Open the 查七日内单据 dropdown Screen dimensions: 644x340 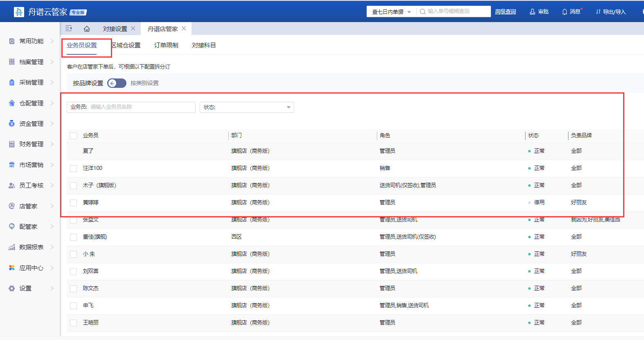[x=391, y=12]
